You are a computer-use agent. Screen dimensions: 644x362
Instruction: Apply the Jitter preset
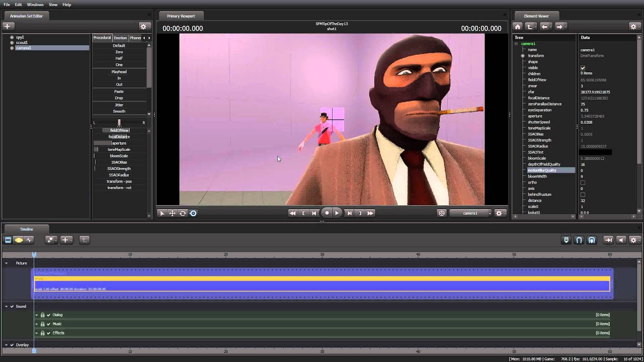point(119,105)
